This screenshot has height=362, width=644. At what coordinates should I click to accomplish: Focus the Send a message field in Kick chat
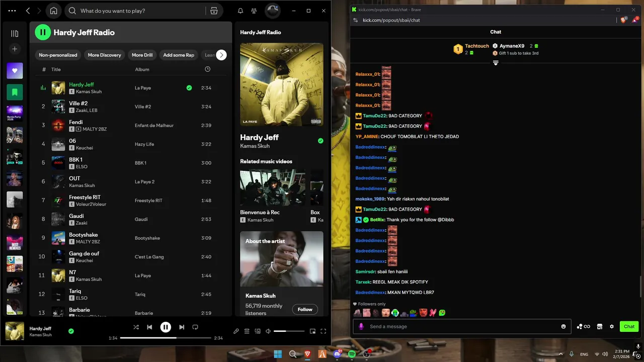click(x=462, y=326)
